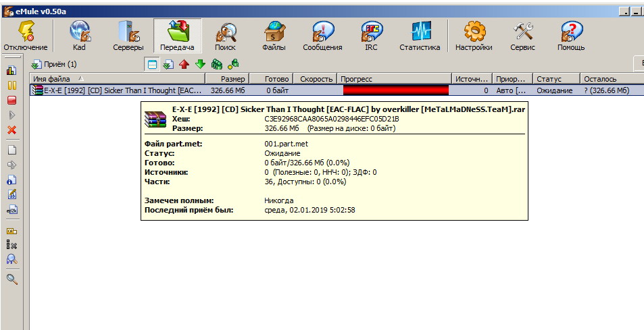The width and height of the screenshot is (644, 330).
Task: Open file comments icon in sidebar
Action: (x=12, y=194)
